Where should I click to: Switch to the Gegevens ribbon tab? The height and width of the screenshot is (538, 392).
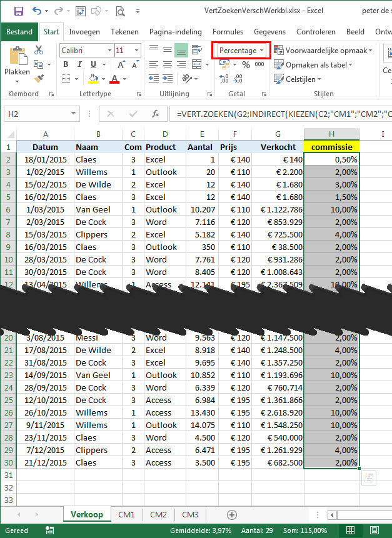pos(269,32)
